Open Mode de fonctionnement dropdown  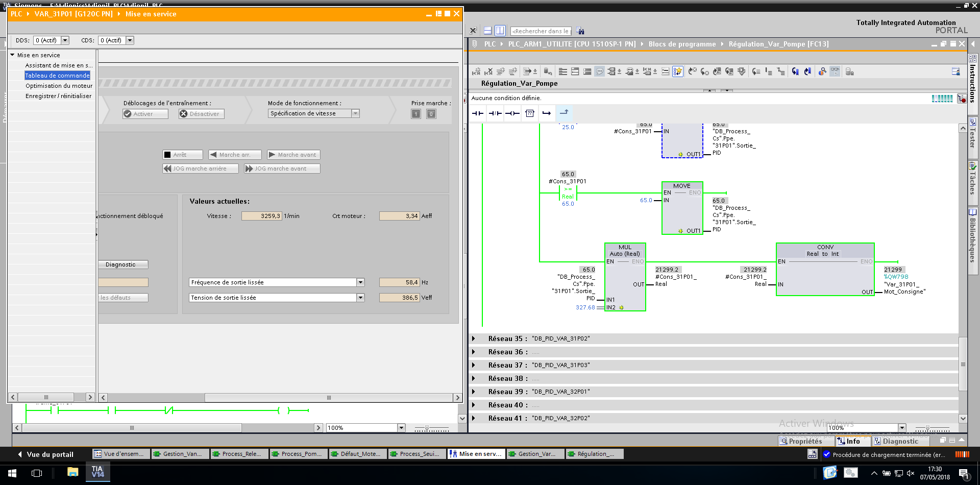356,113
